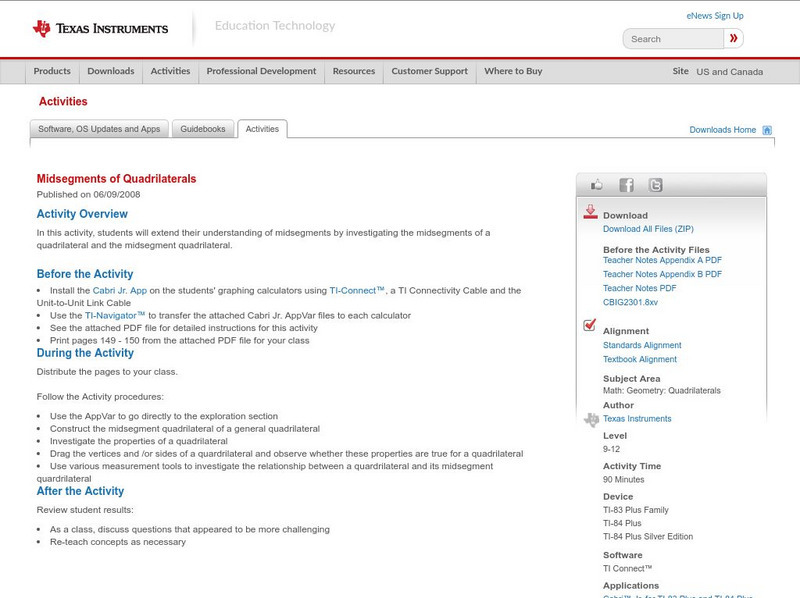This screenshot has height=598, width=800.
Task: Click the Texas Instruments logo
Action: 101,29
